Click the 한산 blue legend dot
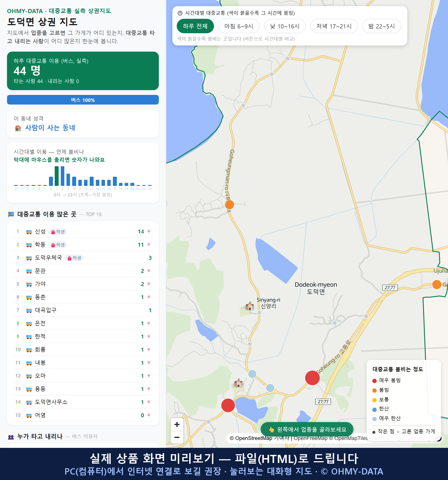 pos(374,410)
